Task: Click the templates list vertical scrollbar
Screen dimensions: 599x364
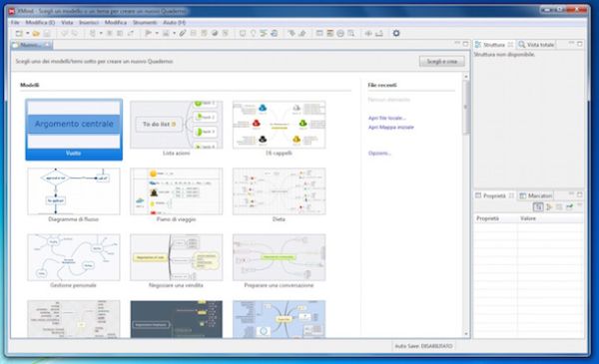Action: 465,205
